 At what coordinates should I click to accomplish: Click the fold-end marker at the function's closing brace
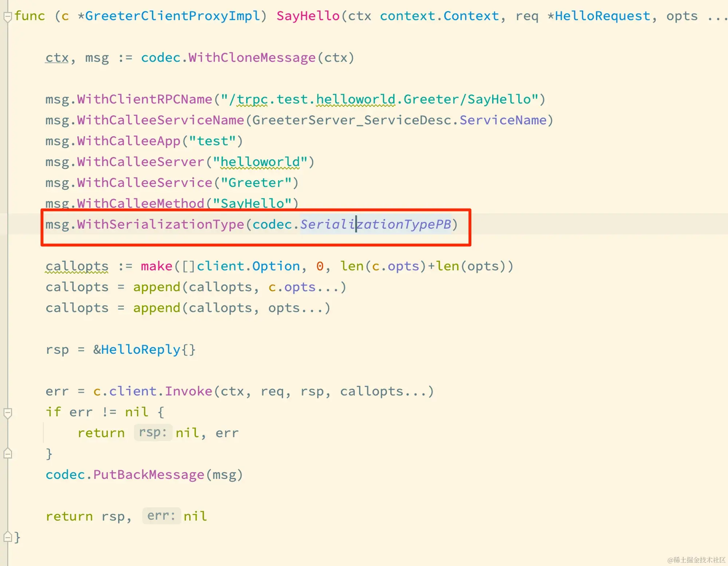pos(7,537)
